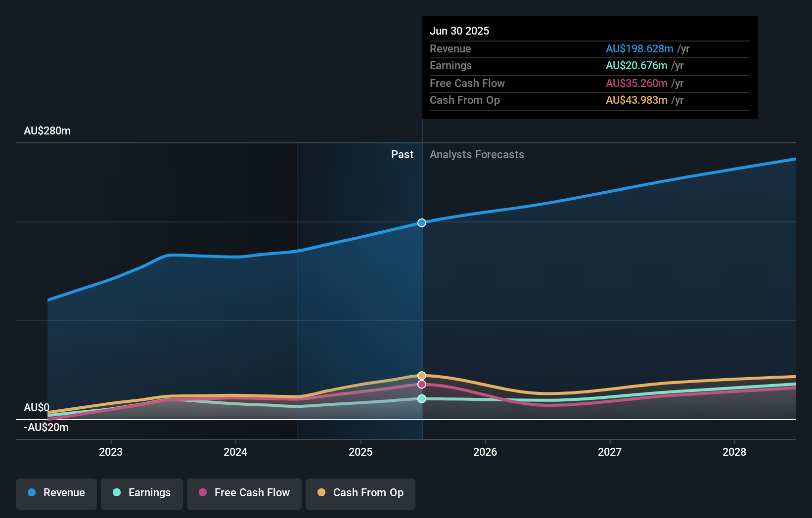Viewport: 812px width, 518px height.
Task: Click the AU$198.628m Revenue value in tooltip
Action: tap(639, 48)
